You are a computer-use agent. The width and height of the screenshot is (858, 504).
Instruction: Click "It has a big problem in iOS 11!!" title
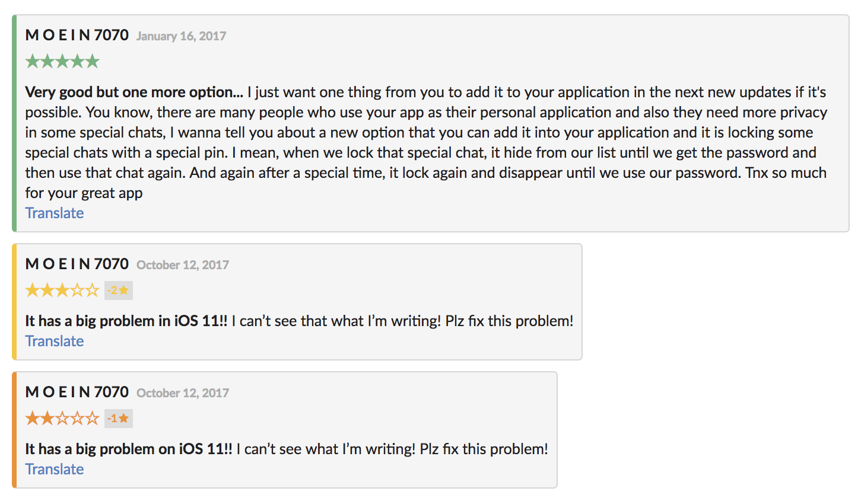(126, 321)
